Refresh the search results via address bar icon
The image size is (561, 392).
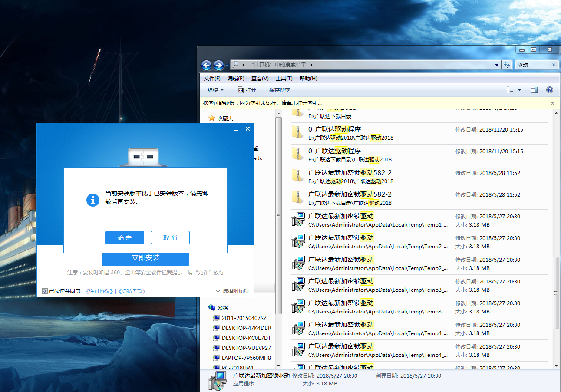[x=507, y=65]
